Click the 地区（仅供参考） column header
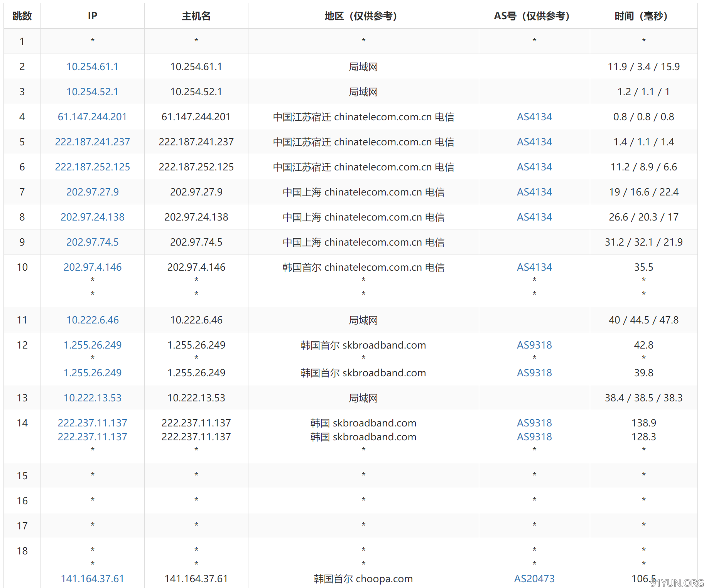This screenshot has width=704, height=588. click(x=363, y=16)
